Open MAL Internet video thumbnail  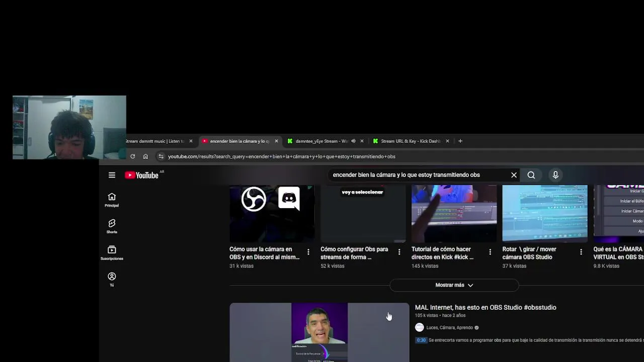click(319, 332)
